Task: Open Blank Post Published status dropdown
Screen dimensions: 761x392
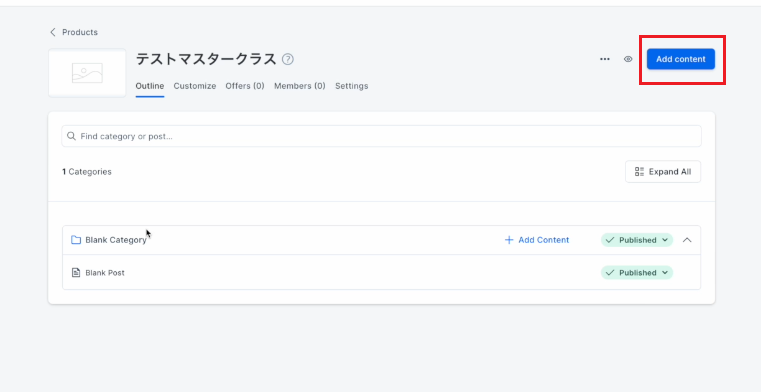Action: pyautogui.click(x=637, y=273)
